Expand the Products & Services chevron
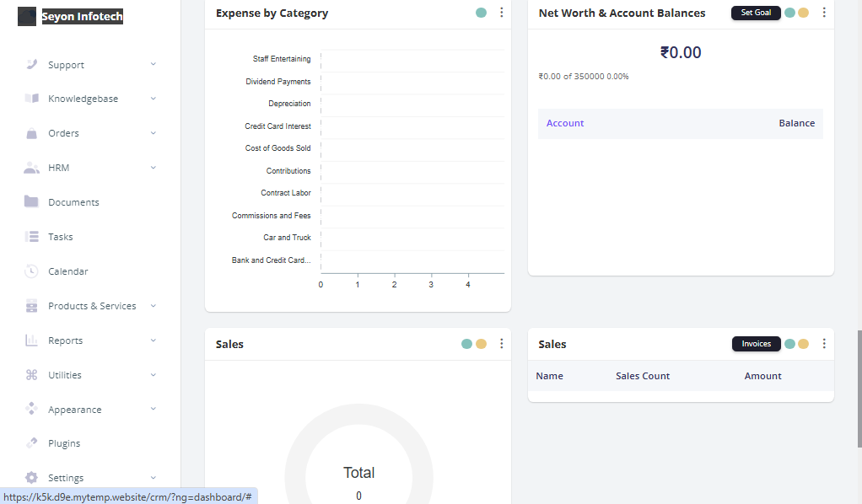Image resolution: width=862 pixels, height=504 pixels. click(x=154, y=306)
